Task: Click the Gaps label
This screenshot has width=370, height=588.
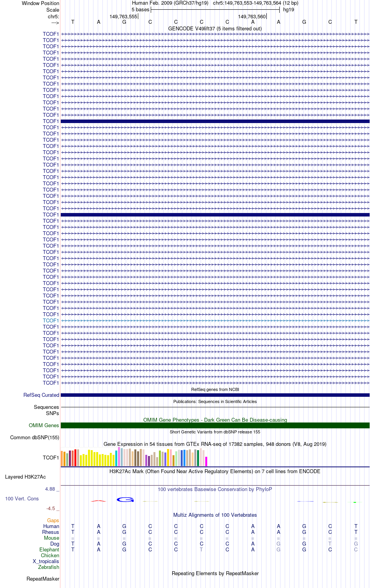Action: point(53,520)
